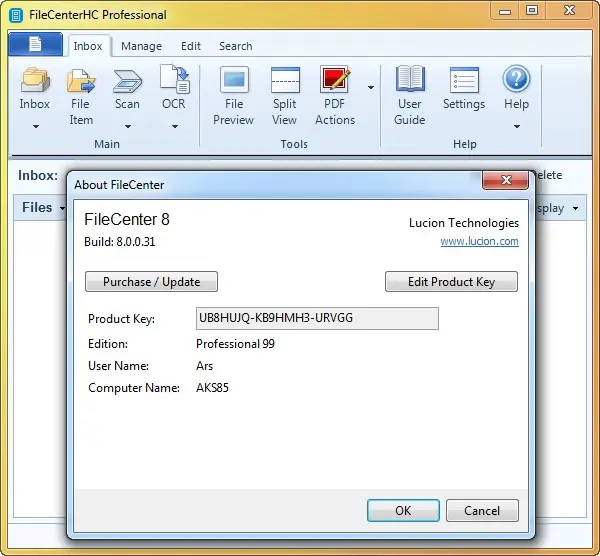Image resolution: width=600 pixels, height=556 pixels.
Task: Open the blue application file menu button
Action: point(35,44)
